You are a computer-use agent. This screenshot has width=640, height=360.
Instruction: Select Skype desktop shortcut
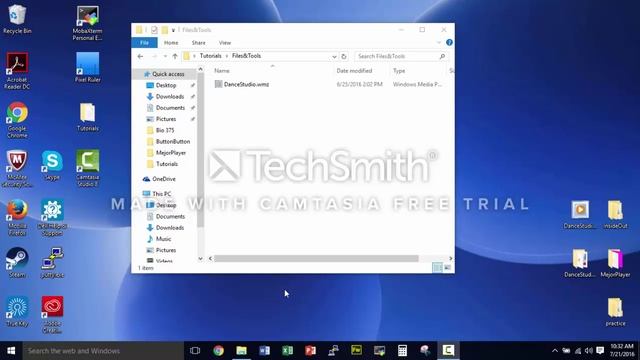[x=52, y=165]
